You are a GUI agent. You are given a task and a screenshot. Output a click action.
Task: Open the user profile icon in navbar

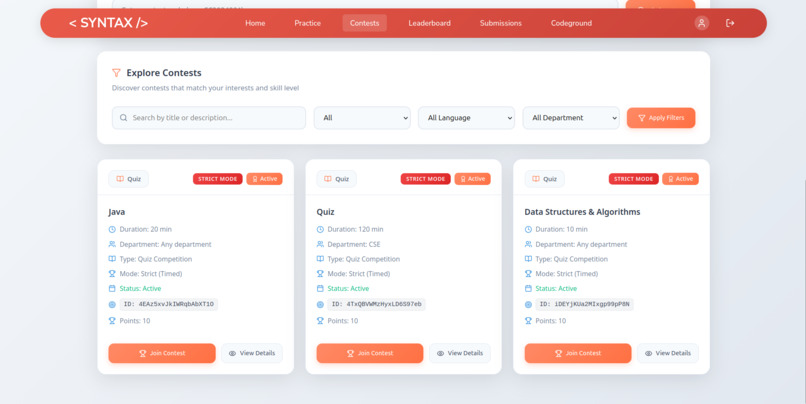point(702,23)
